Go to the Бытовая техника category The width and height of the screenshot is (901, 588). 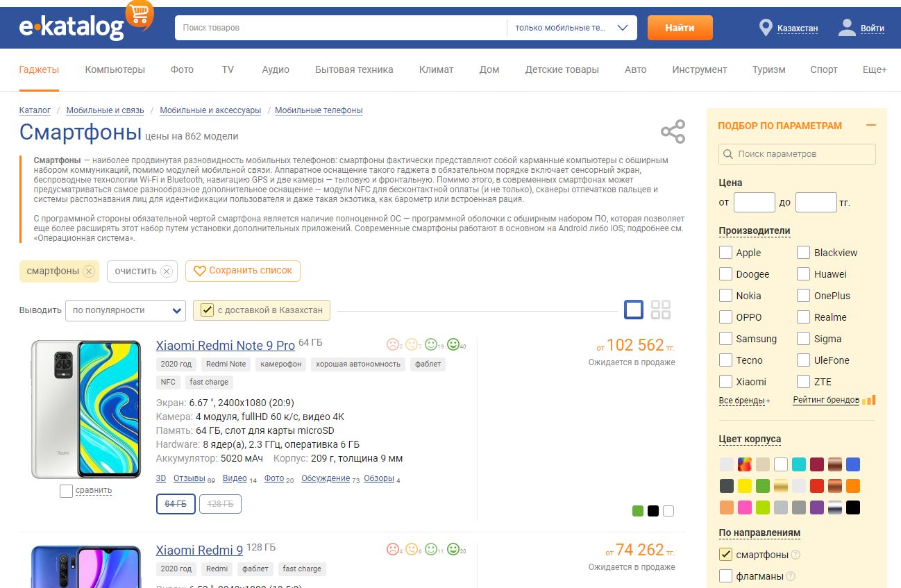(354, 69)
